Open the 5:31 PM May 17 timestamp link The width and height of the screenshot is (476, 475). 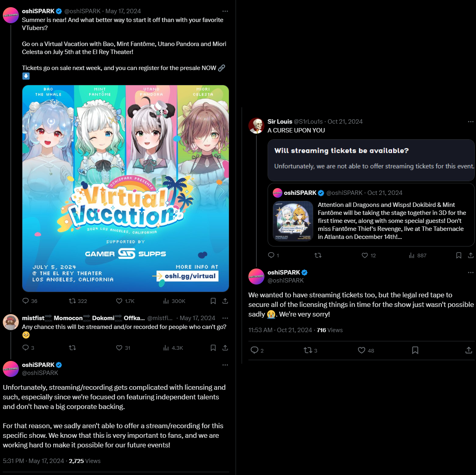[33, 461]
